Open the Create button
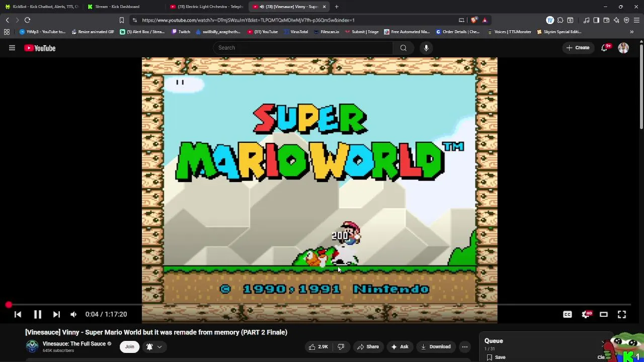This screenshot has height=362, width=644. point(578,48)
